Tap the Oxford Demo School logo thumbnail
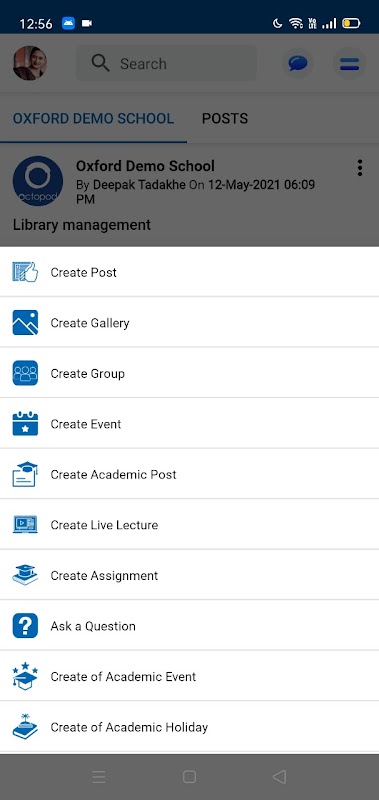Image resolution: width=379 pixels, height=800 pixels. click(x=38, y=181)
